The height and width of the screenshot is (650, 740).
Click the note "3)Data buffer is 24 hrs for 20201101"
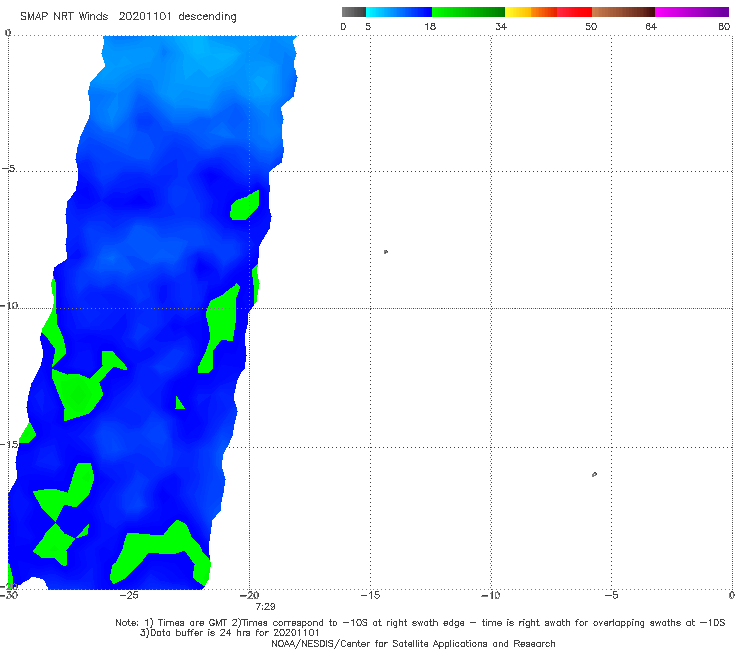[x=229, y=633]
